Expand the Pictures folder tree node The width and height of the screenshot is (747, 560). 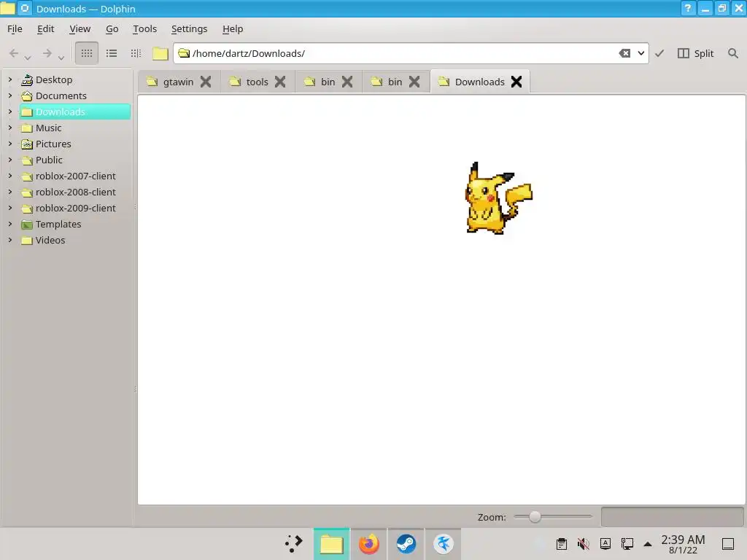coord(10,144)
